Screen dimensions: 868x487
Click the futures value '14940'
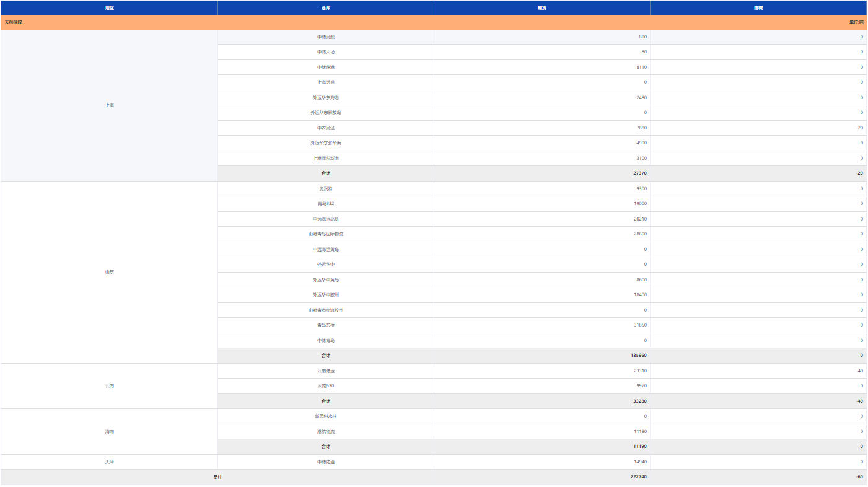(641, 462)
